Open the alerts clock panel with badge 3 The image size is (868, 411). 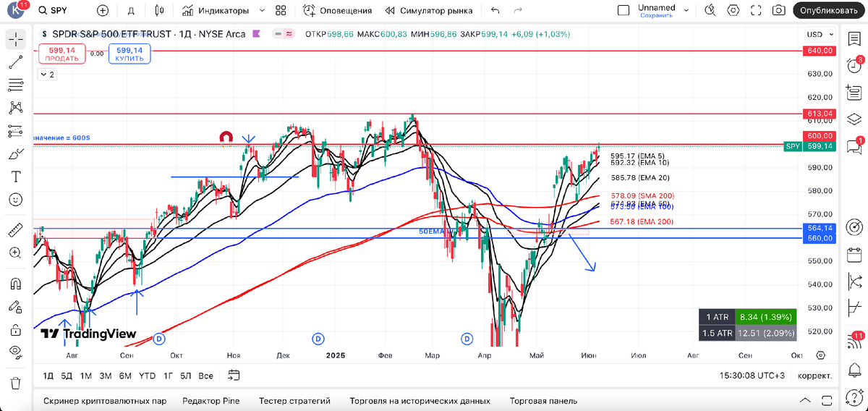[x=854, y=66]
